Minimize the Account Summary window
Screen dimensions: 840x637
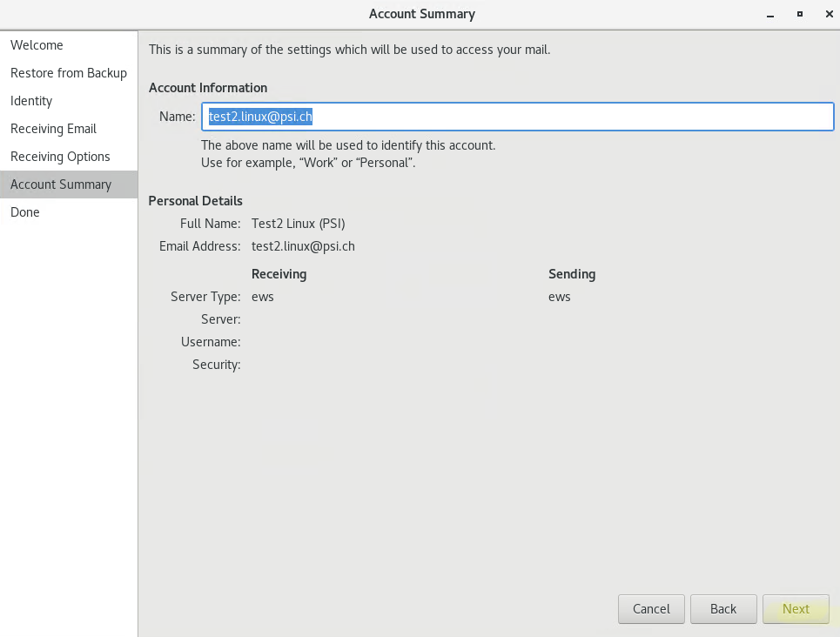(x=770, y=14)
